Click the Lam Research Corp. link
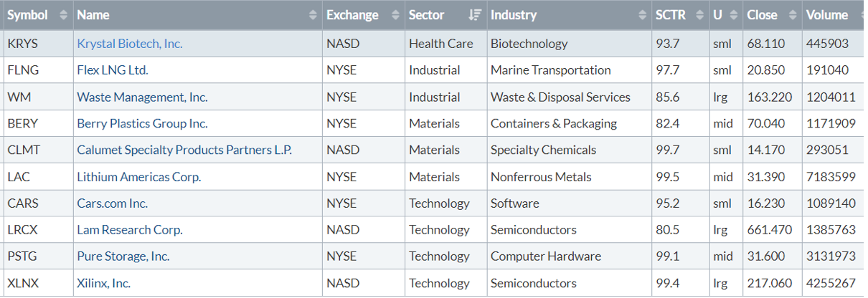The height and width of the screenshot is (298, 868). 130,229
